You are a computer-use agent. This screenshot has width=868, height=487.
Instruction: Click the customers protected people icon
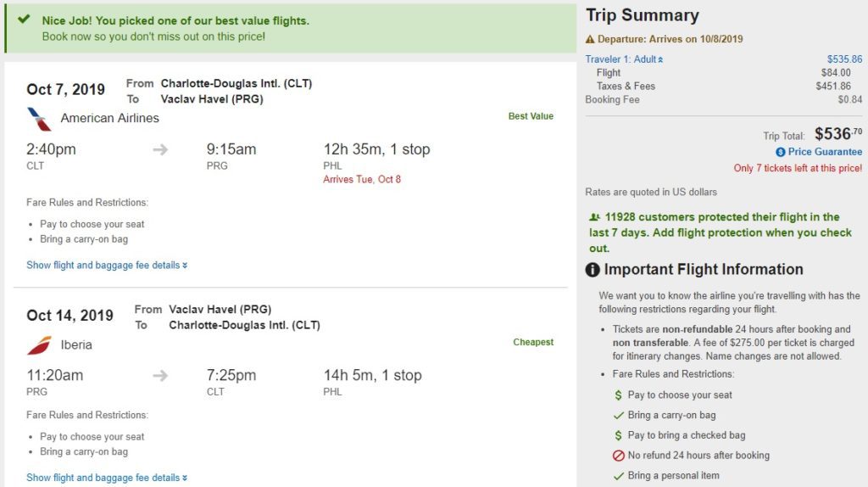click(595, 217)
